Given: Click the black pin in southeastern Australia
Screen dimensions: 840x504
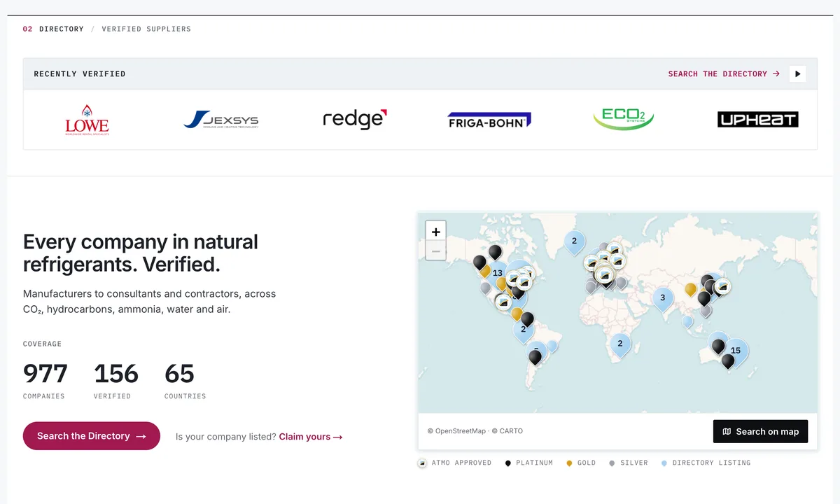Looking at the screenshot, I should [728, 361].
